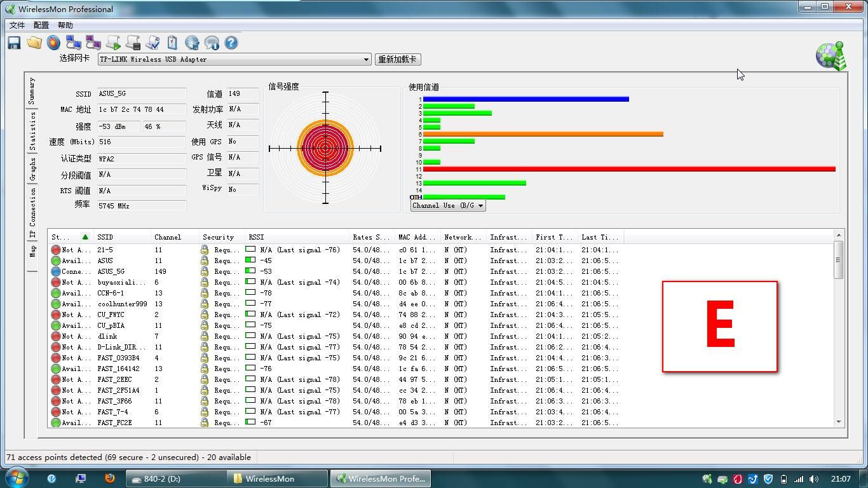Switch to the IP Connection tab
Screen dimensions: 868x488
click(32, 213)
